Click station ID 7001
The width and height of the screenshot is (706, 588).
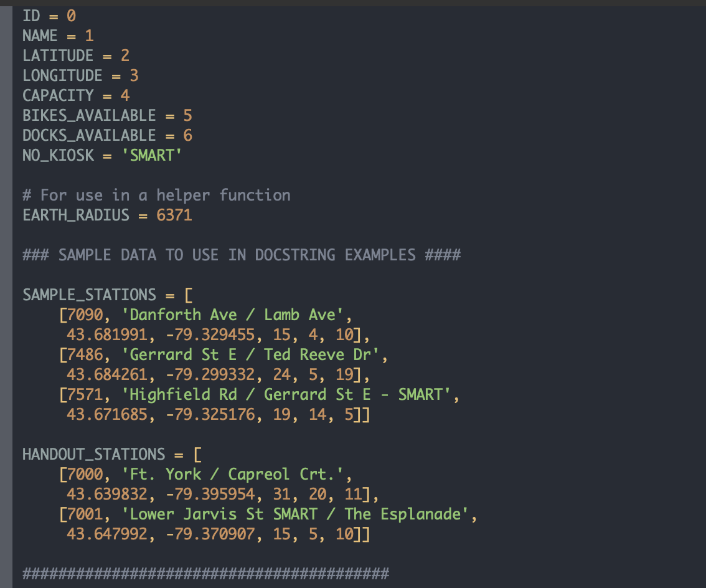click(x=85, y=514)
